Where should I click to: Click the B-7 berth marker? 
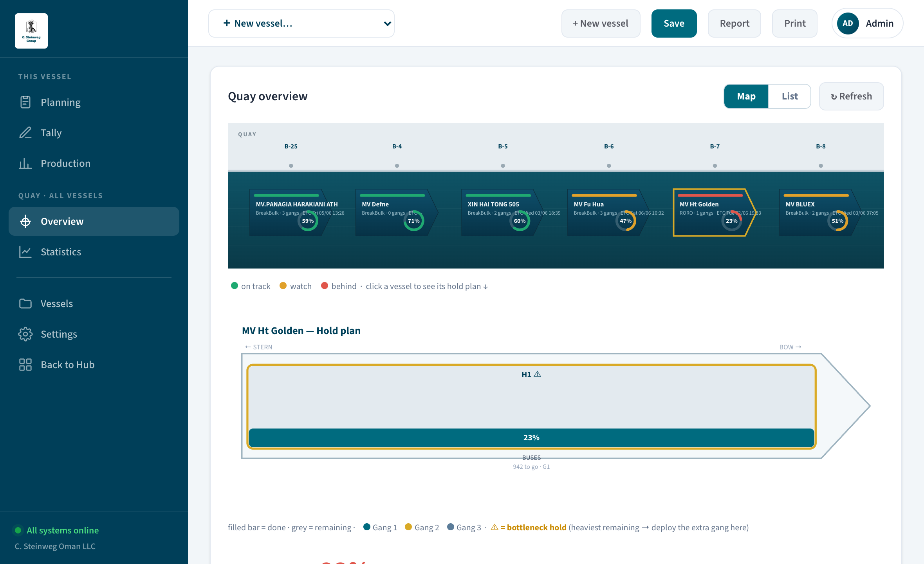pos(715,166)
